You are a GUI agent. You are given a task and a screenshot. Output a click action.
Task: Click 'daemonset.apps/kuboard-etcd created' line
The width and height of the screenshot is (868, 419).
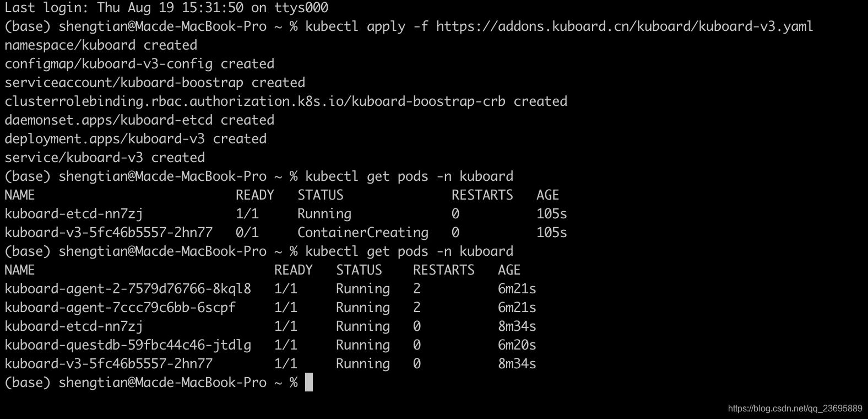pos(139,120)
